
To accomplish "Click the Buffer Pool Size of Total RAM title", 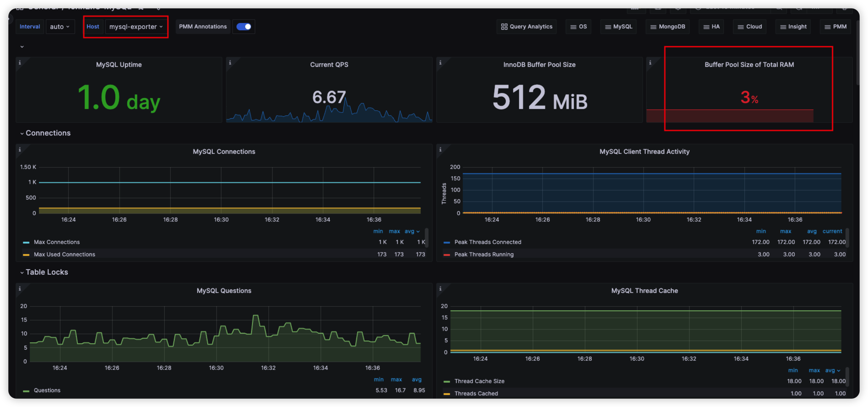I will pyautogui.click(x=749, y=65).
